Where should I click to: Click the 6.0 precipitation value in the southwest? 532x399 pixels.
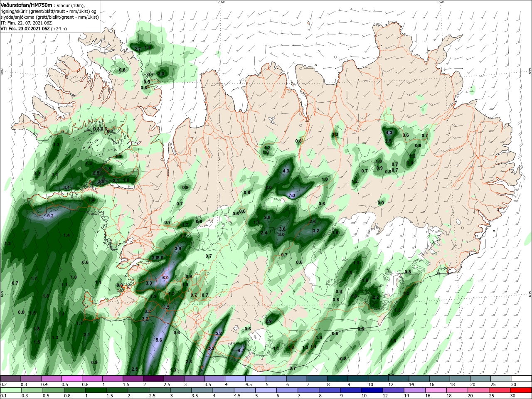click(x=165, y=278)
